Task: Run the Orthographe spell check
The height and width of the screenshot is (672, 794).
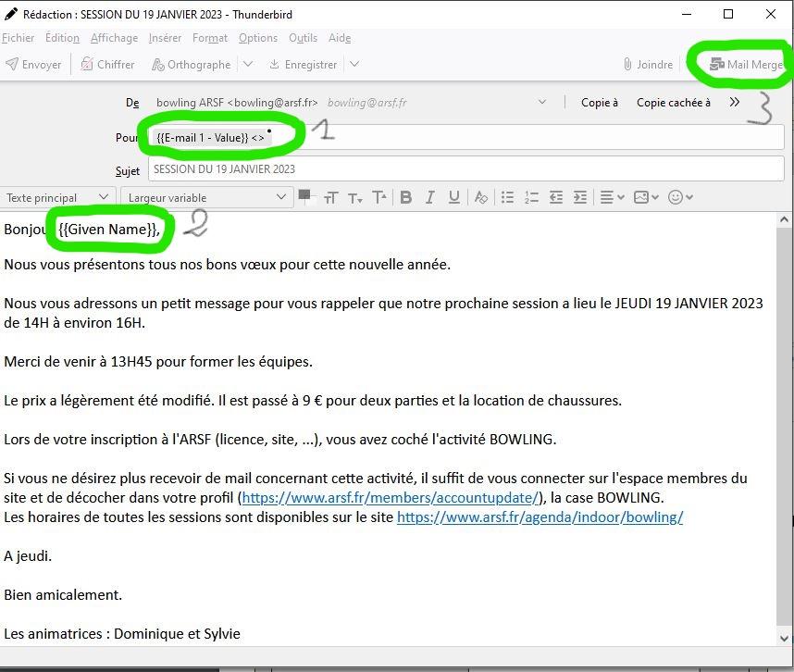Action: (192, 64)
